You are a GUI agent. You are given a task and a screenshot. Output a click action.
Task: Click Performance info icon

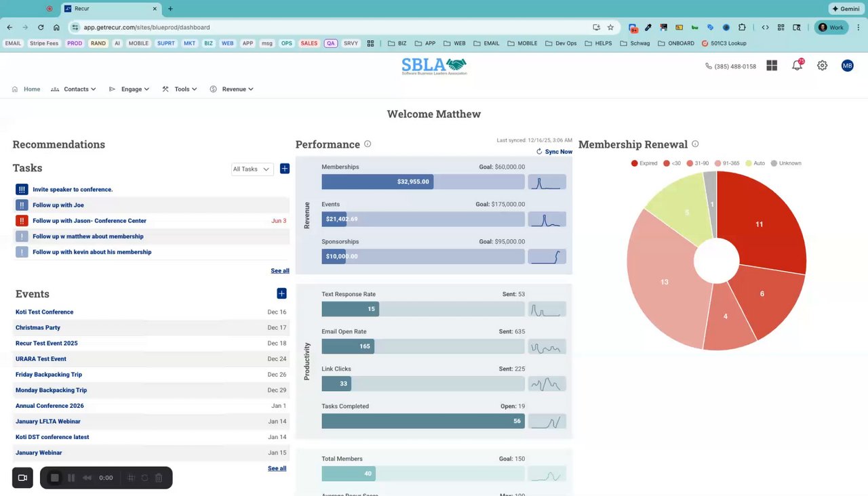(368, 144)
